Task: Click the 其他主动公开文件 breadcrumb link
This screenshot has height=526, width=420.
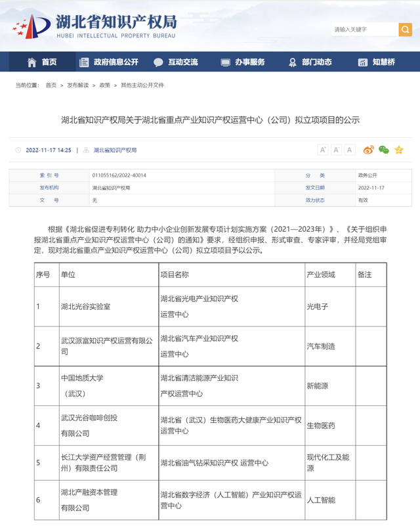Action: click(142, 85)
